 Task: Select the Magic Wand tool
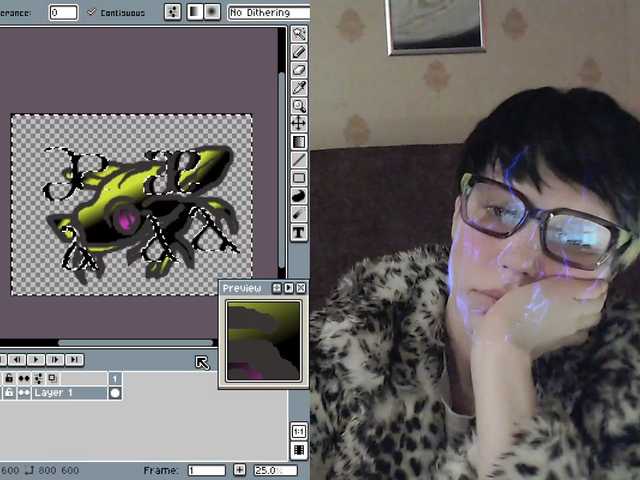(x=298, y=34)
